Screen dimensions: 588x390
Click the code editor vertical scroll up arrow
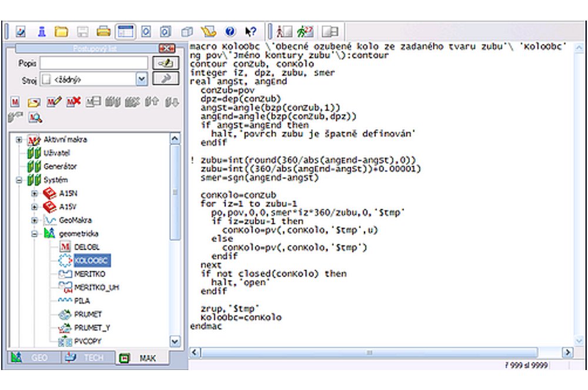pos(579,48)
